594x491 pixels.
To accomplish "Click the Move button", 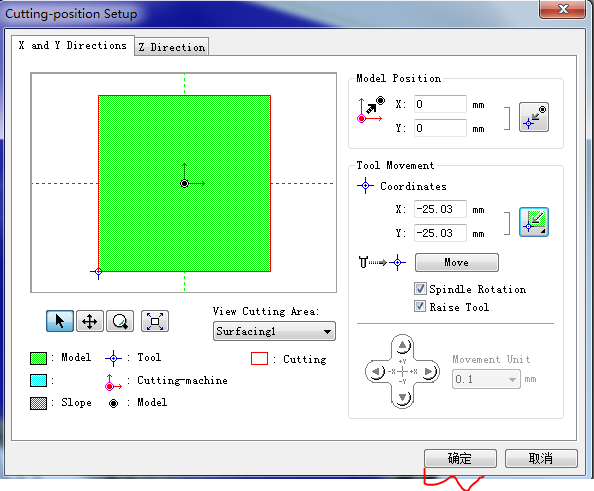I will (457, 263).
